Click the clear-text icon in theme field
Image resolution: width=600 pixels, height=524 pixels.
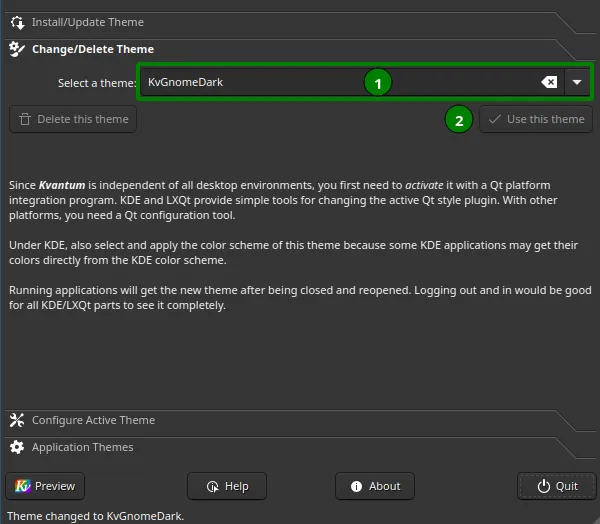[549, 82]
